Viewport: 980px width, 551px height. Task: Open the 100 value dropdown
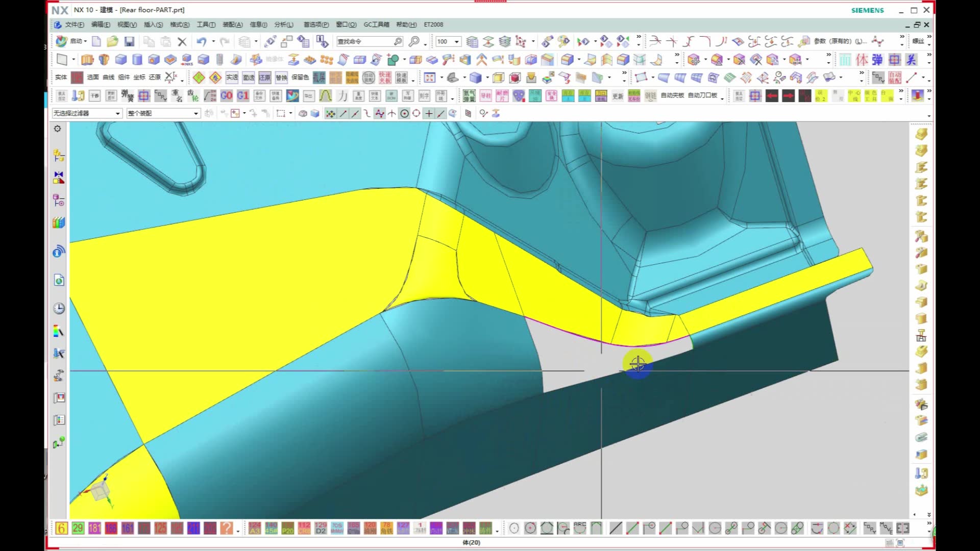[457, 42]
